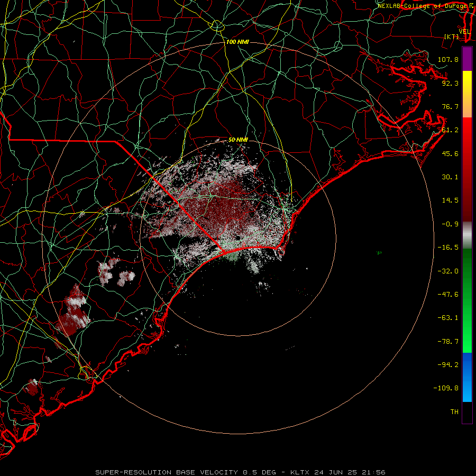Viewport: 476px width, 476px height.
Task: Select the 92.3 legend value
Action: [x=450, y=83]
